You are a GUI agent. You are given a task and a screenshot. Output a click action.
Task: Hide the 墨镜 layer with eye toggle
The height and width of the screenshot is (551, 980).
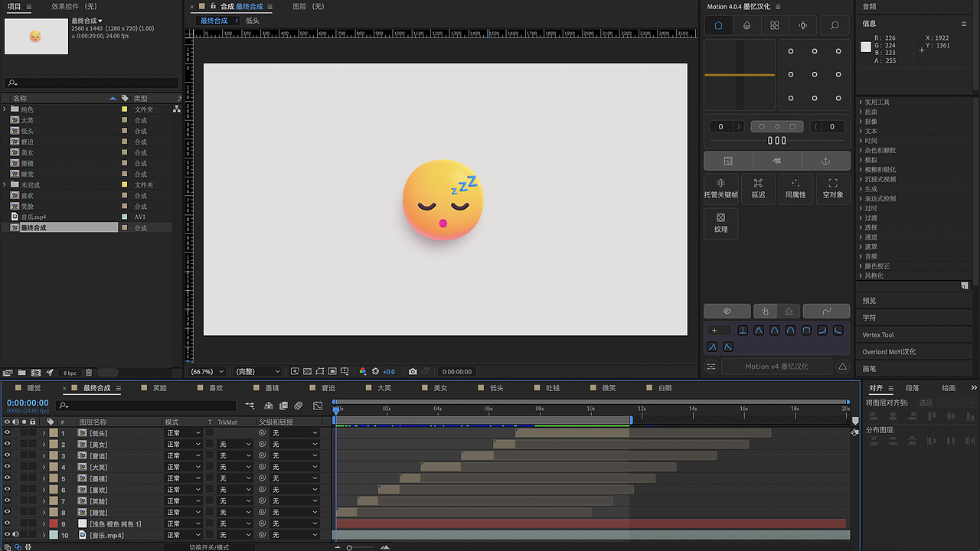point(7,478)
